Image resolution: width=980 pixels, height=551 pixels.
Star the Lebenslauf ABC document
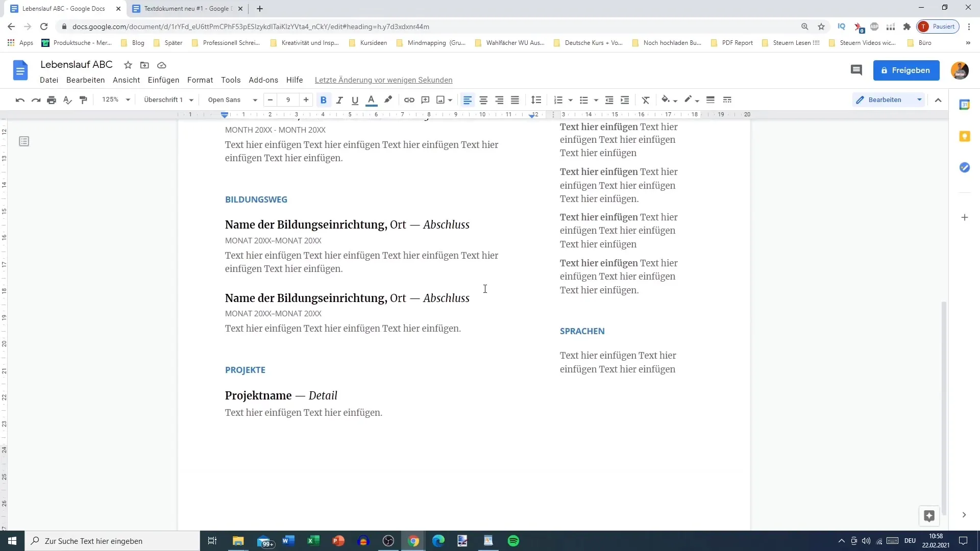[128, 65]
